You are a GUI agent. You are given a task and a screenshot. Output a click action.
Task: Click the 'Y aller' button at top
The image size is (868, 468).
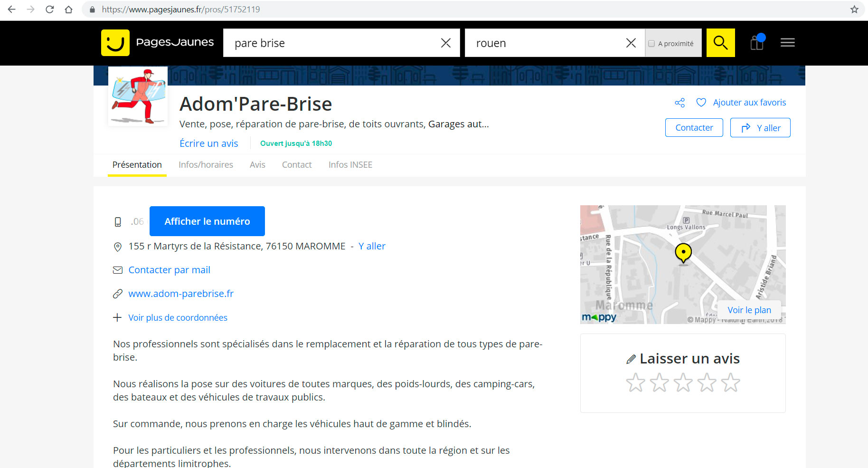[760, 128]
